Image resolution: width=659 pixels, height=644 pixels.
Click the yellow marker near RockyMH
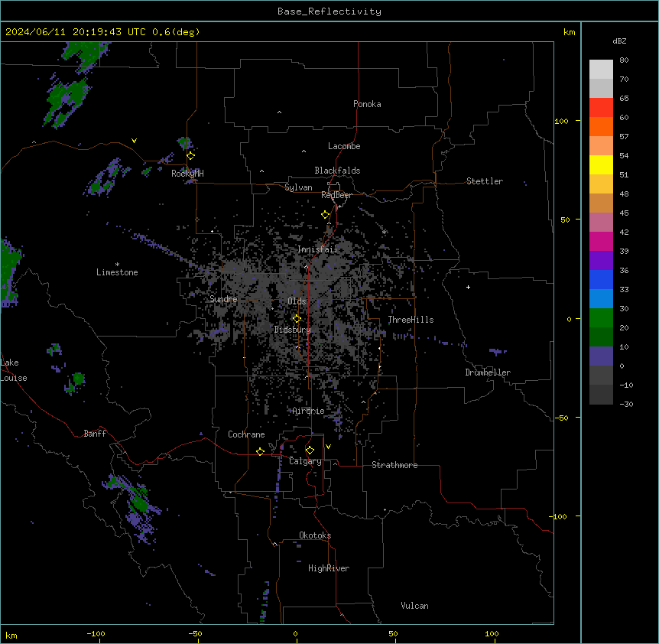[190, 156]
